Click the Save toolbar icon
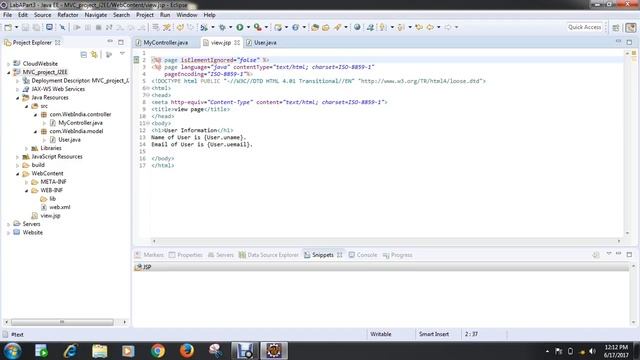This screenshot has width=640, height=360. pos(25,27)
